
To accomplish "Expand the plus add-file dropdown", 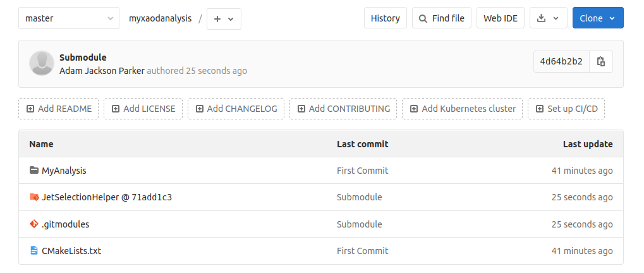I will click(x=224, y=19).
